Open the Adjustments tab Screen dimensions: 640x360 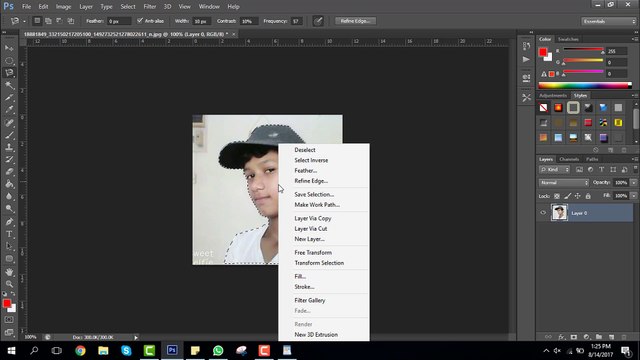pos(553,96)
